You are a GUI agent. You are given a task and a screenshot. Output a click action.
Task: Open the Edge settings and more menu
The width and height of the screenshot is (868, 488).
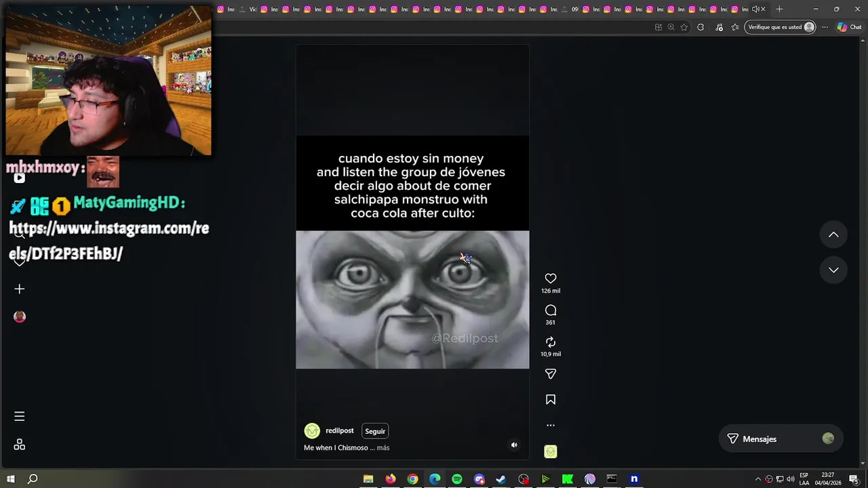(x=825, y=27)
